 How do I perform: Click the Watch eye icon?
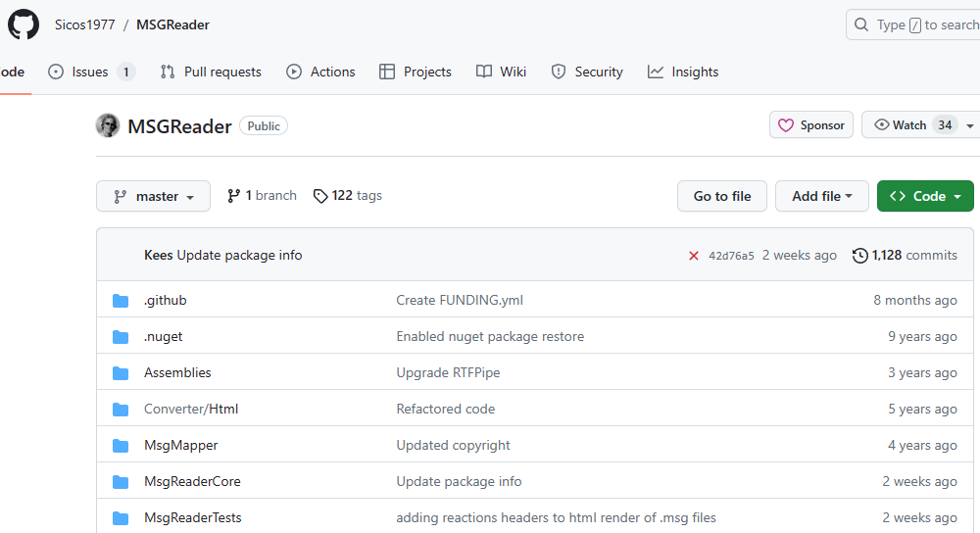click(881, 125)
